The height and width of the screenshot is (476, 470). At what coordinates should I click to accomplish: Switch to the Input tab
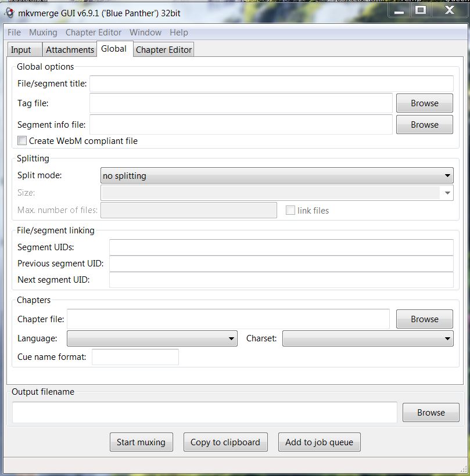click(x=24, y=49)
